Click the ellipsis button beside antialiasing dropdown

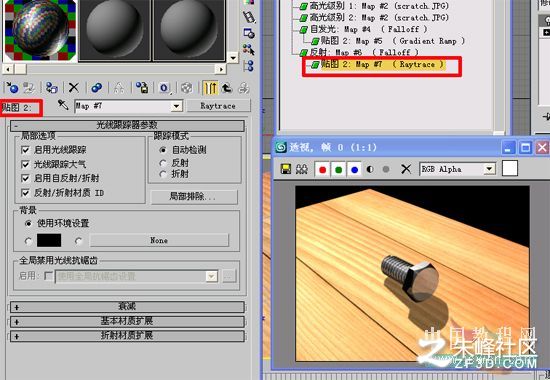229,276
